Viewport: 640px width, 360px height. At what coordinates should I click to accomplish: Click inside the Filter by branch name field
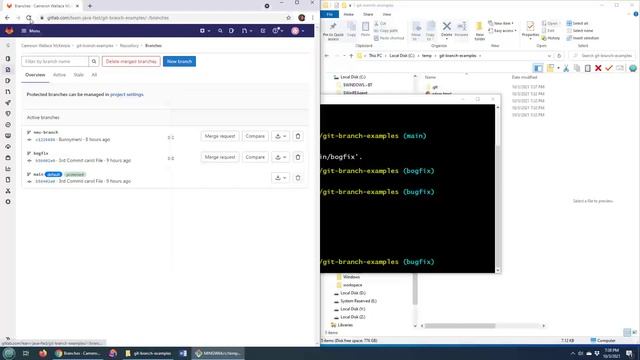tap(55, 61)
